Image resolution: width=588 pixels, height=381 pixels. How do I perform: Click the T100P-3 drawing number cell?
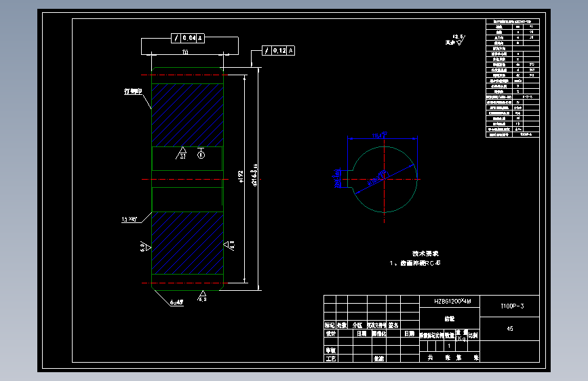509,306
